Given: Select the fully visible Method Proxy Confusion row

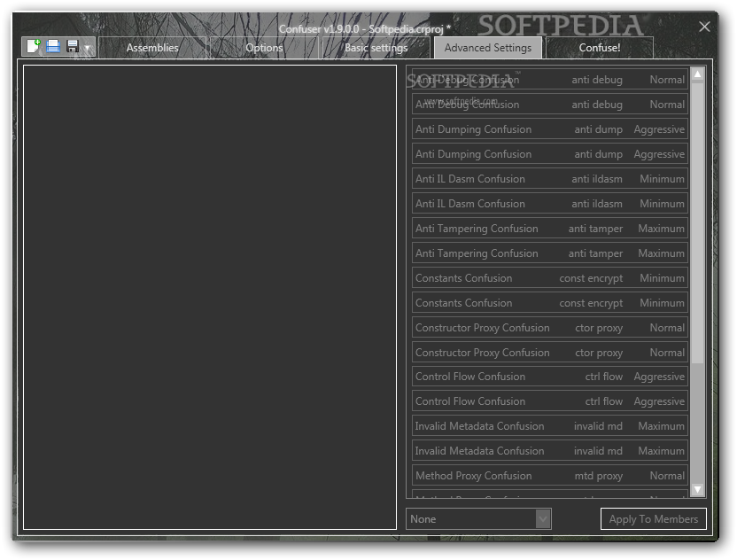Looking at the screenshot, I should [550, 476].
